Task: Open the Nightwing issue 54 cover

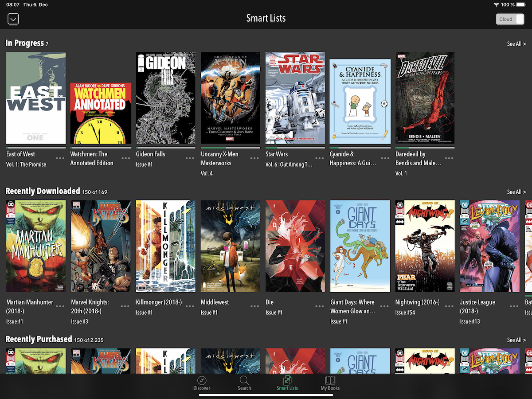Action: click(425, 246)
